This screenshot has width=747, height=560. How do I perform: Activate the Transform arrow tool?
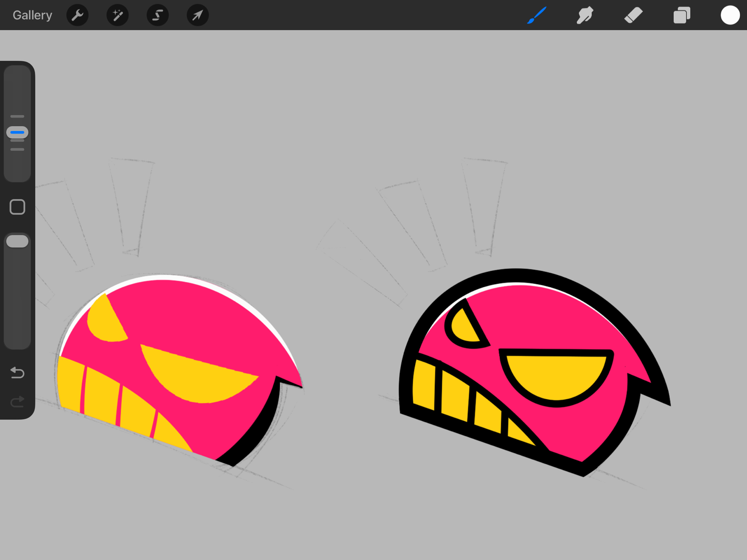(198, 15)
